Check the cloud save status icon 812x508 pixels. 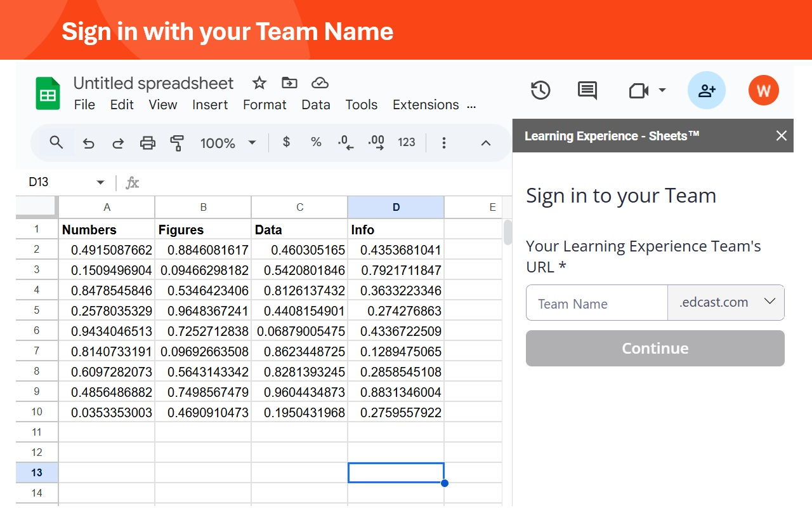click(x=320, y=83)
